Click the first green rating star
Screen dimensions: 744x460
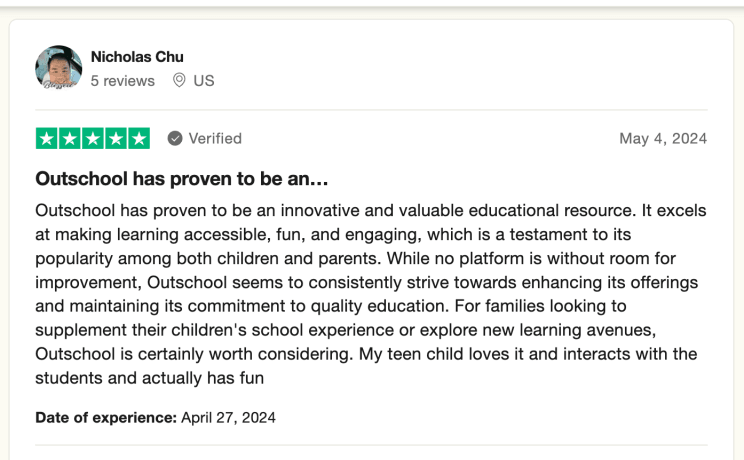47,138
